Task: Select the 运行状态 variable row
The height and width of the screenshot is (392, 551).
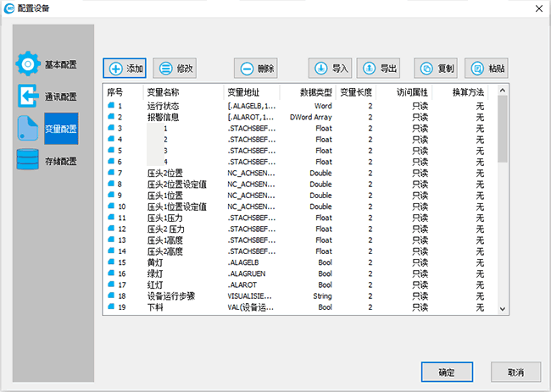Action: pyautogui.click(x=163, y=107)
